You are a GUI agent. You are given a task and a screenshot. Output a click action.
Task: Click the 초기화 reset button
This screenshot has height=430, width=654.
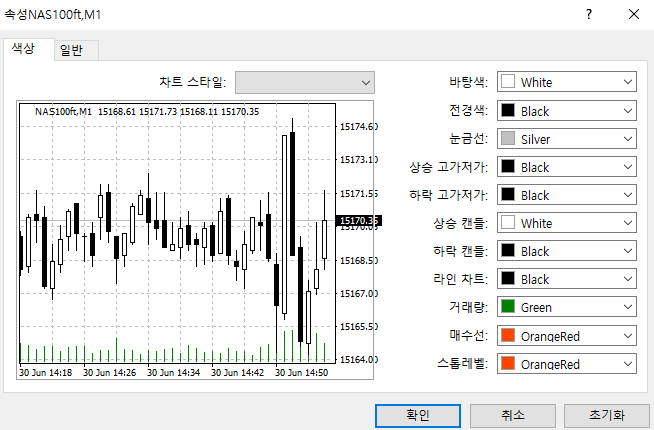coord(607,415)
